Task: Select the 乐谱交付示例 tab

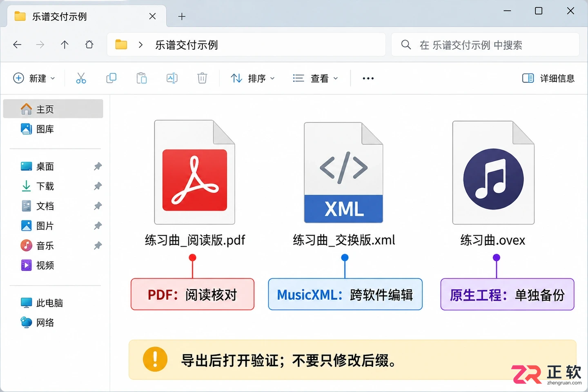Action: pos(87,16)
